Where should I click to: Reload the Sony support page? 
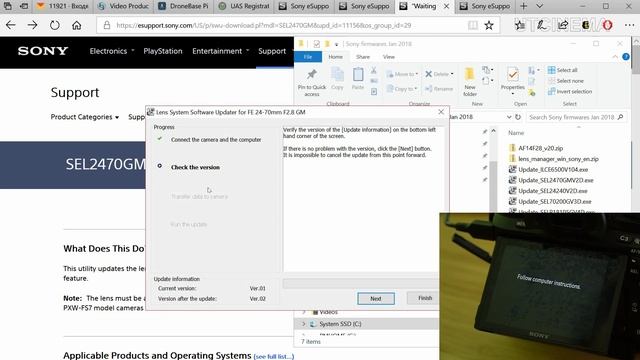54,25
